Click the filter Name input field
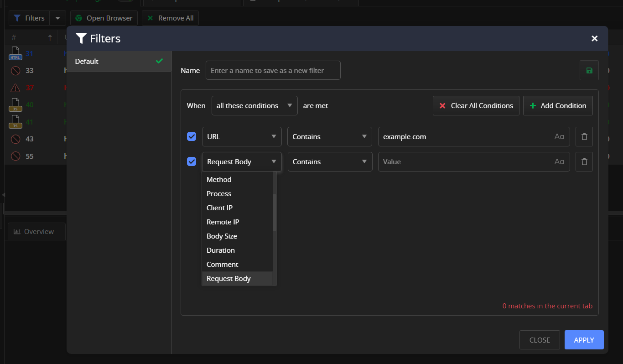623x364 pixels. (273, 70)
